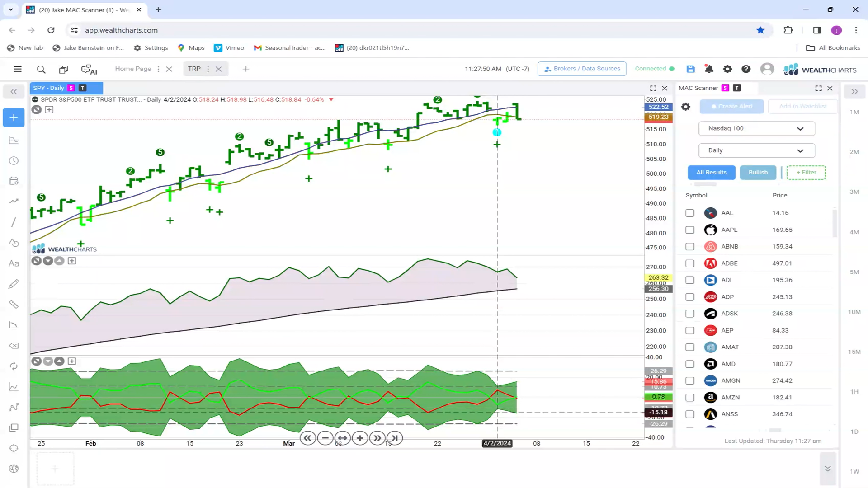The height and width of the screenshot is (488, 868).
Task: Open the hamburger main menu
Action: tap(18, 69)
